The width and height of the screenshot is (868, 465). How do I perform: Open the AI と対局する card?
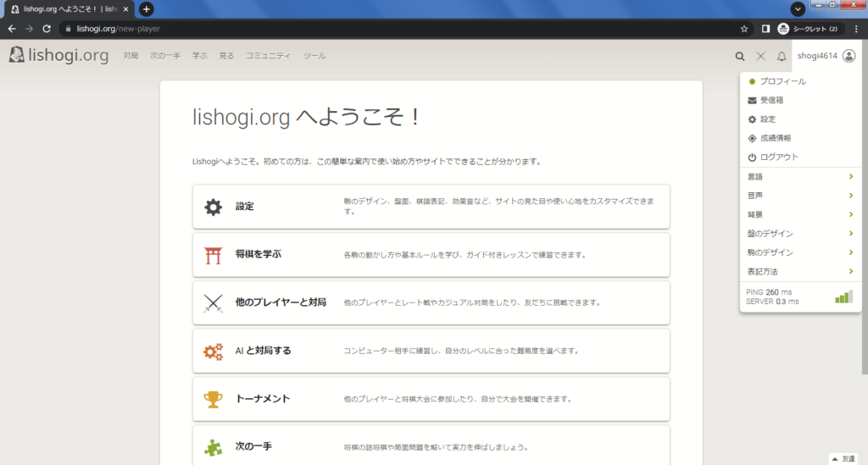(431, 352)
